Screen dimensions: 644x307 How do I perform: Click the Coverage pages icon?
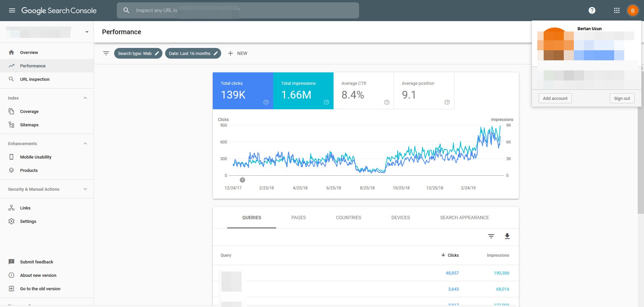[x=11, y=111]
